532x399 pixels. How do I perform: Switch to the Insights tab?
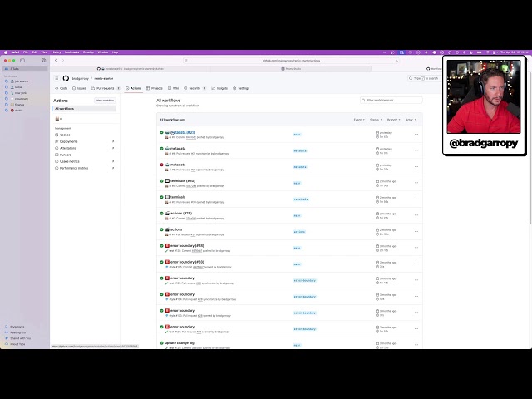click(x=219, y=88)
